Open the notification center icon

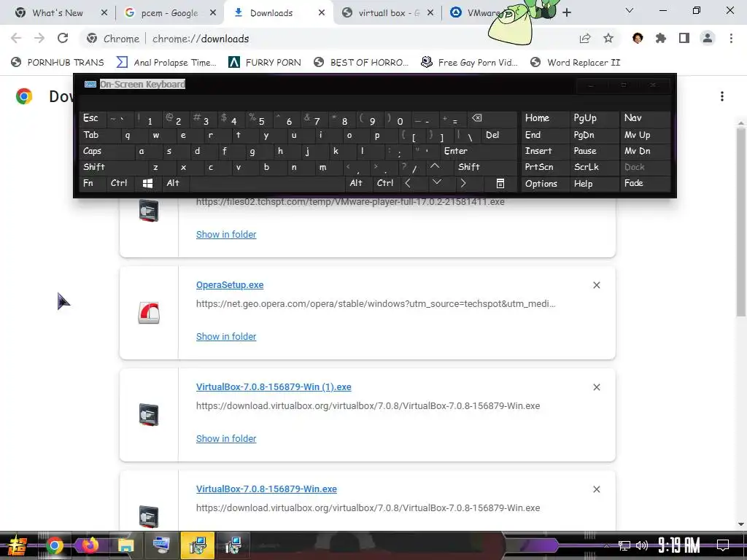pyautogui.click(x=723, y=545)
